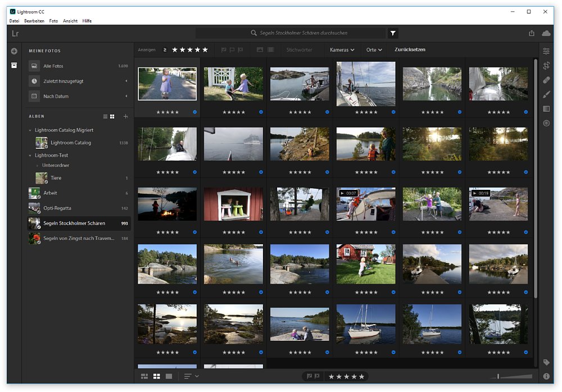Click the greater-or-equal rating operator
The image size is (562, 392).
165,50
